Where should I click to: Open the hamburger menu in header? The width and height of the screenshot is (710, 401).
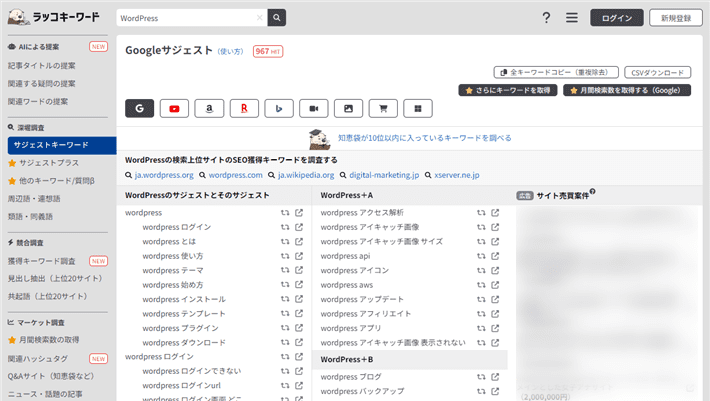[572, 18]
